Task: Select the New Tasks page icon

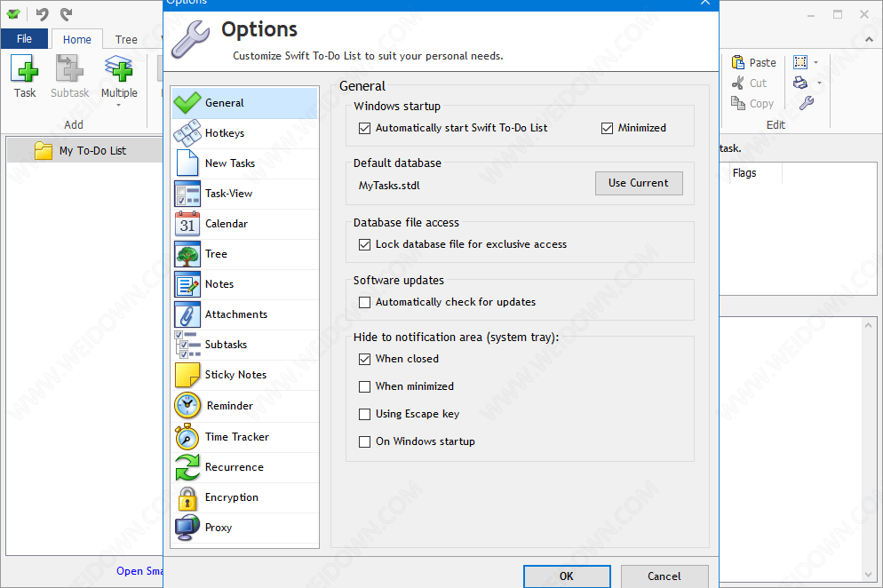Action: [x=187, y=163]
